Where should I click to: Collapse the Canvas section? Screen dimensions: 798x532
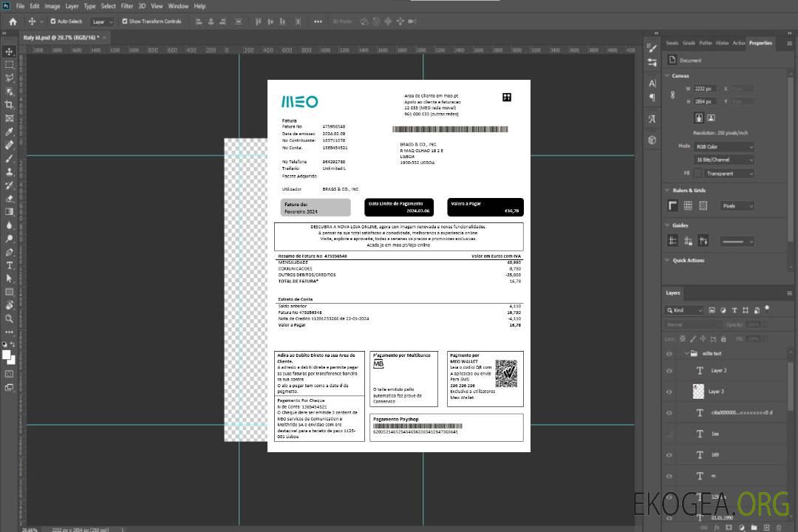pyautogui.click(x=667, y=76)
